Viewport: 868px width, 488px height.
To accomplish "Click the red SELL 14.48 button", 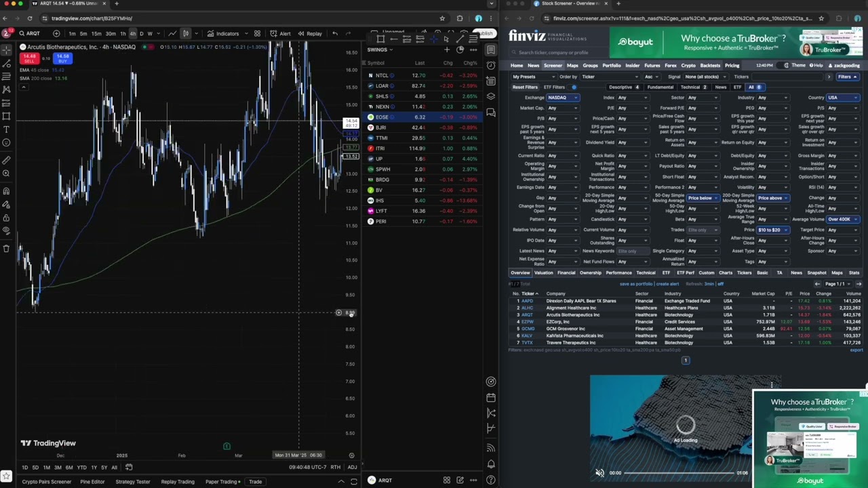I will (29, 58).
